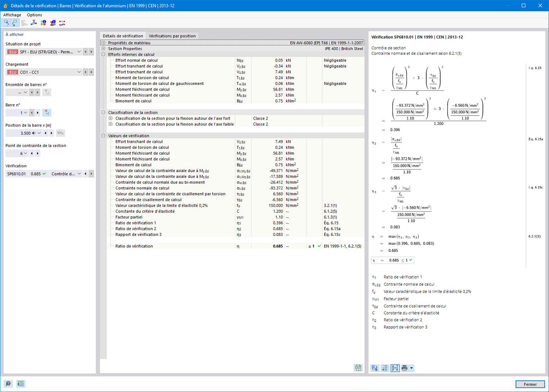549x392 pixels.
Task: Click the view-swap icon below formula panel
Action: tap(375, 368)
